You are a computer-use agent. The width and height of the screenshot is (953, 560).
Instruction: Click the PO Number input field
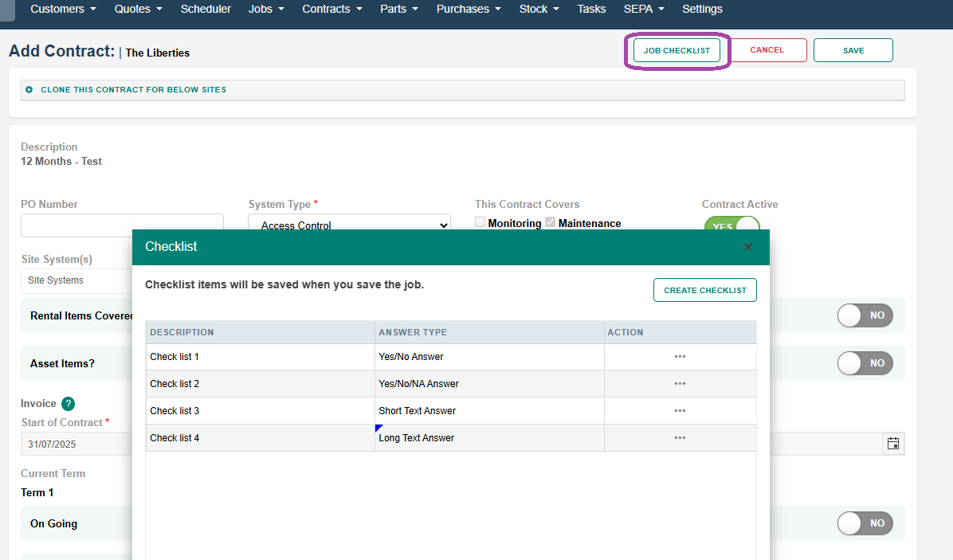[122, 225]
